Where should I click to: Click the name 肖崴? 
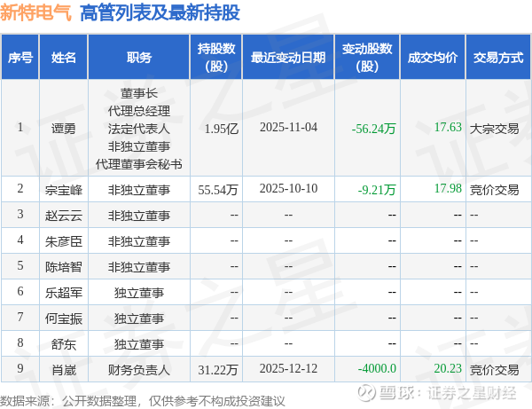[64, 370]
